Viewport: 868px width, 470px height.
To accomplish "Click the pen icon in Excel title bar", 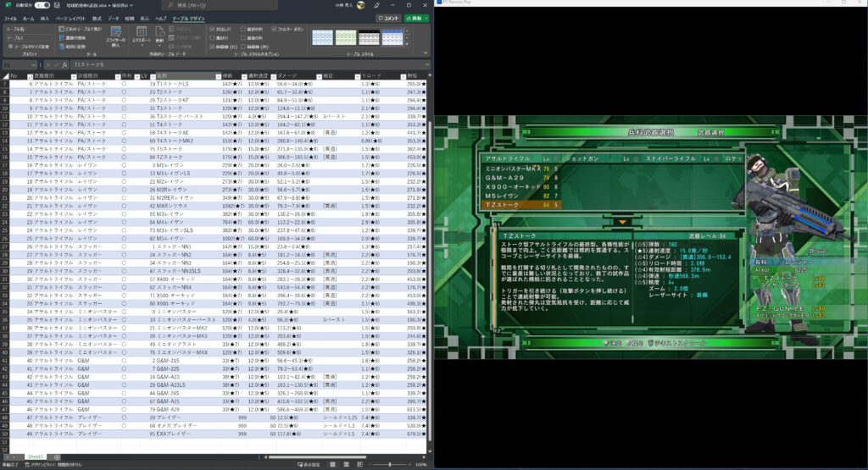I will coord(377,5).
